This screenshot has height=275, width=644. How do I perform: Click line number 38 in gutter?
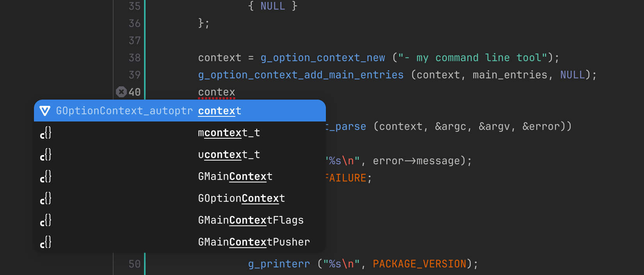click(x=135, y=58)
